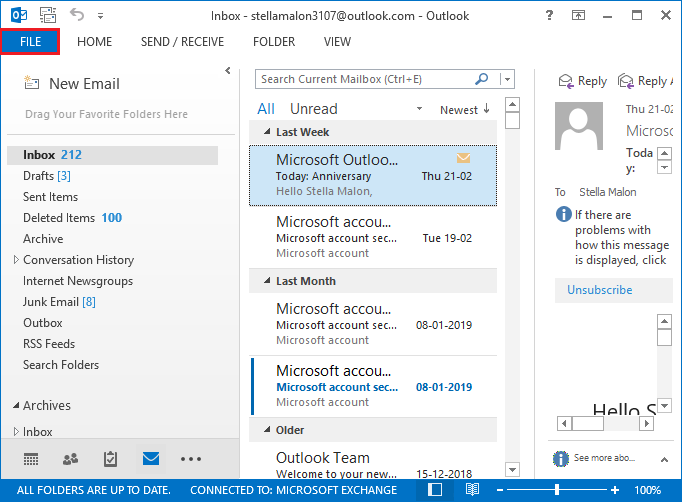Open Deleted Items folder

72,218
